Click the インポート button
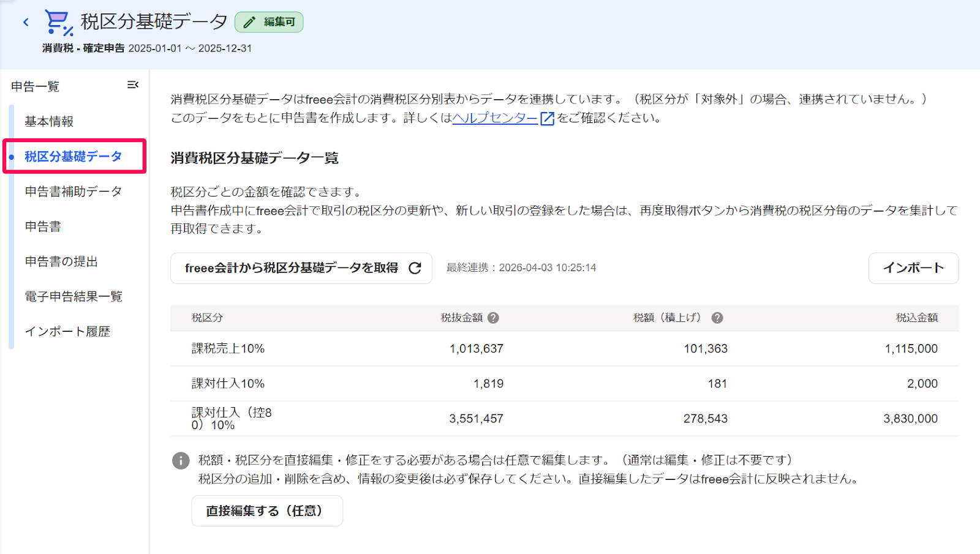This screenshot has height=554, width=980. [913, 268]
